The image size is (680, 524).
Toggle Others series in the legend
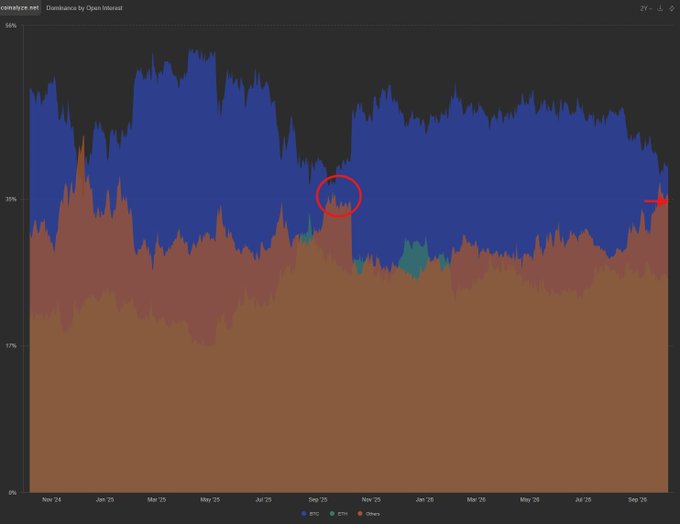(369, 514)
